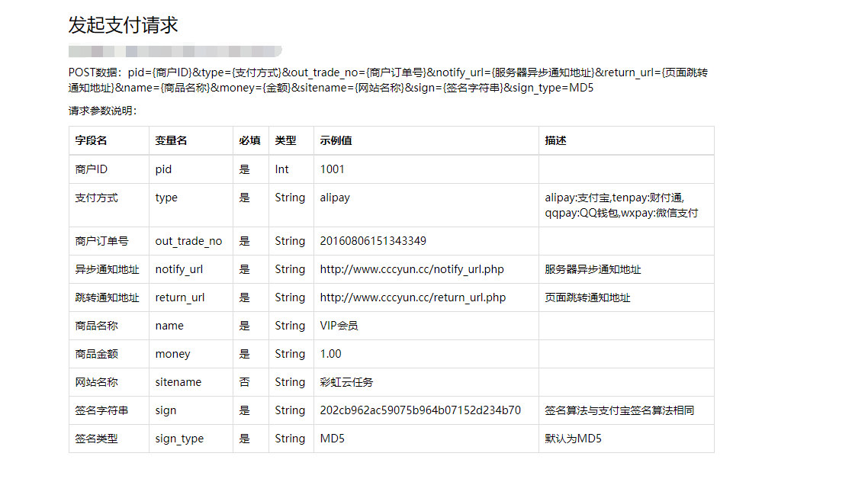Select the 请求参数说明 label

(x=102, y=111)
